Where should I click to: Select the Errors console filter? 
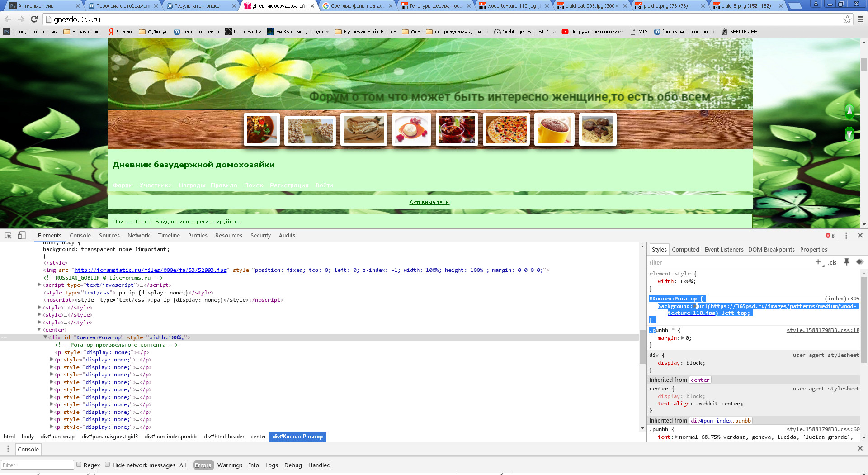point(203,465)
